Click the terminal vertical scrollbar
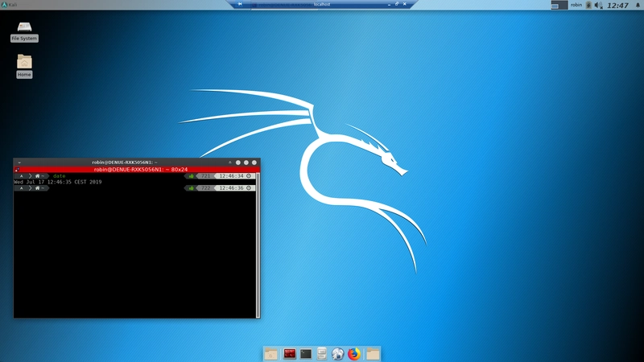 258,245
